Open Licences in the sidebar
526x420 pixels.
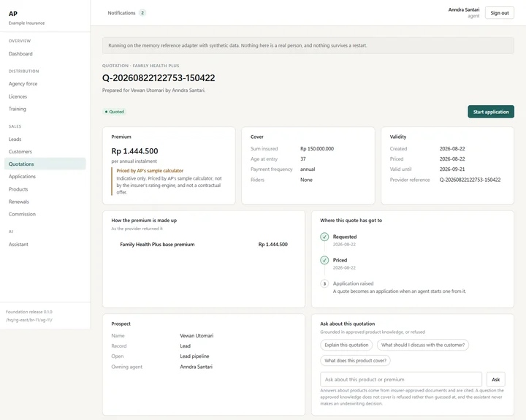[x=18, y=96]
